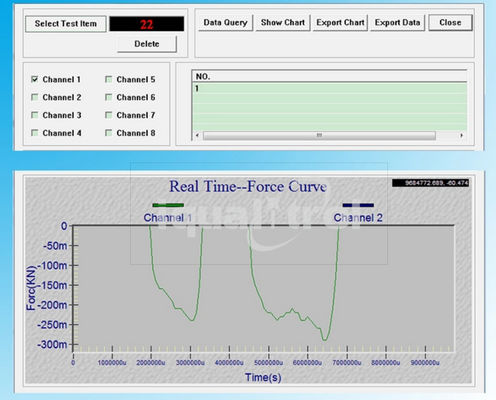Click the Select Test Item button
Viewport: 496px width, 400px height.
tap(66, 24)
